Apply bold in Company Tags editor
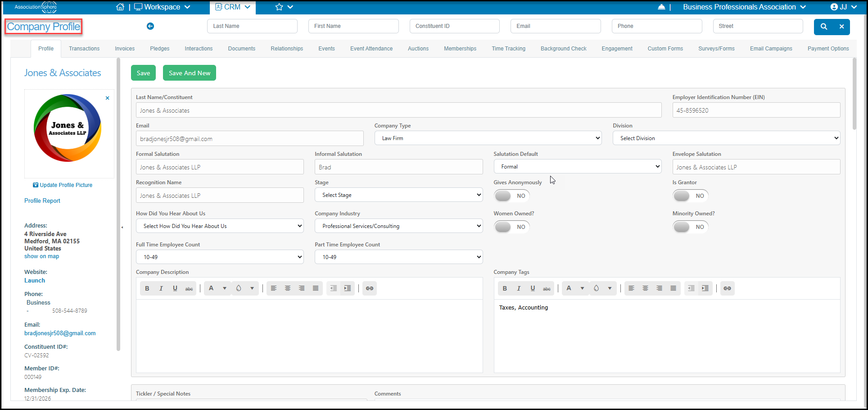868x410 pixels. [505, 288]
